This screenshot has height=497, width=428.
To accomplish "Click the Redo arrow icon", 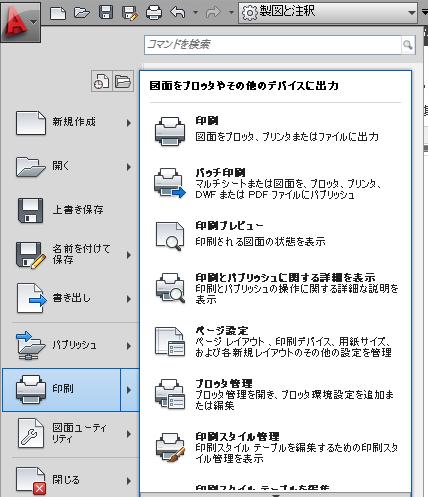I will click(x=213, y=13).
